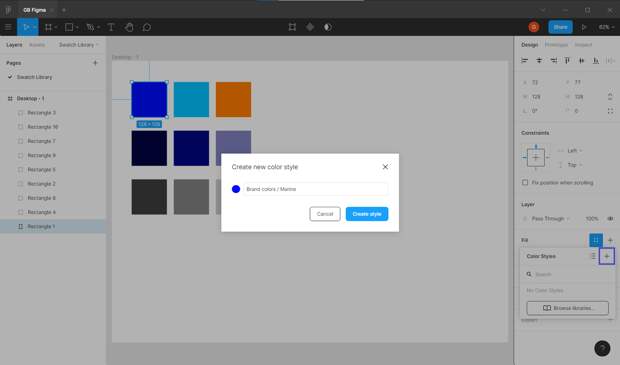This screenshot has height=365, width=620.
Task: Click the Create component icon
Action: [310, 27]
